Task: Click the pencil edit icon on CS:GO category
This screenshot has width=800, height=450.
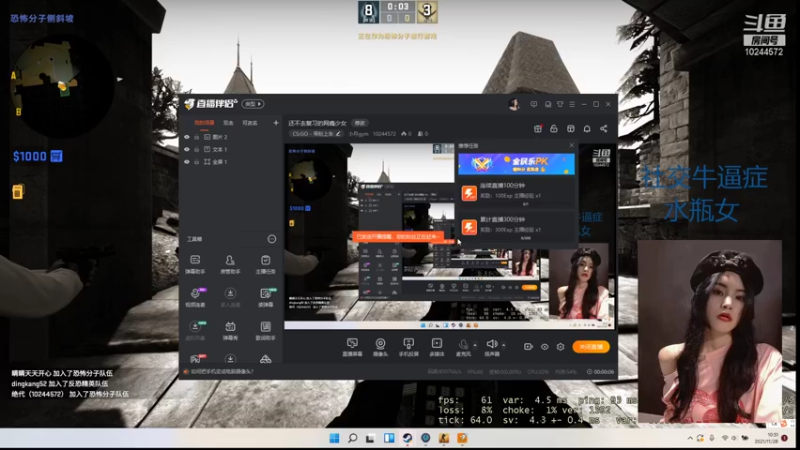Action: point(338,134)
